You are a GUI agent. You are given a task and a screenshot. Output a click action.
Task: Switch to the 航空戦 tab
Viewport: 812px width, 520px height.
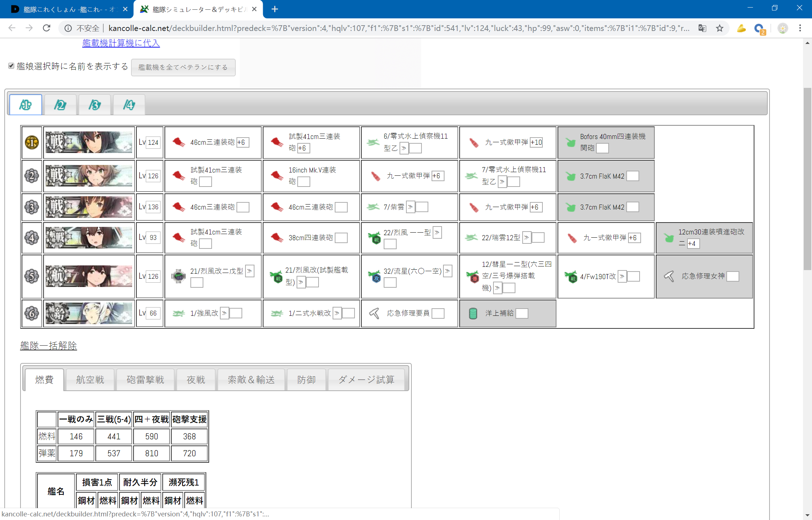click(x=90, y=380)
